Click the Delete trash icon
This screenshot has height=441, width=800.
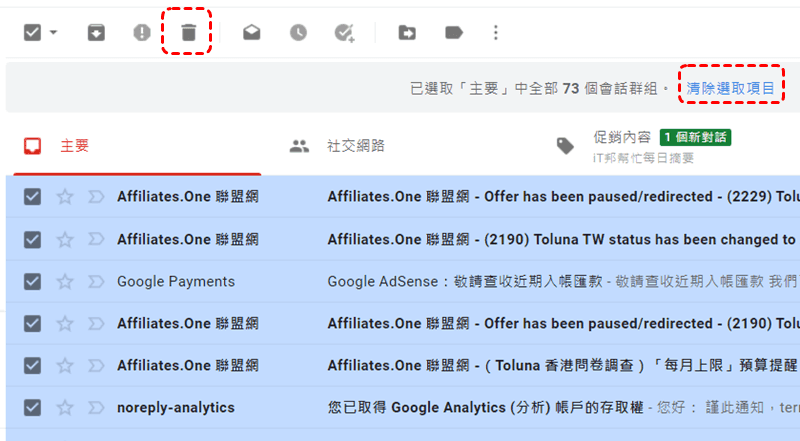[x=189, y=33]
